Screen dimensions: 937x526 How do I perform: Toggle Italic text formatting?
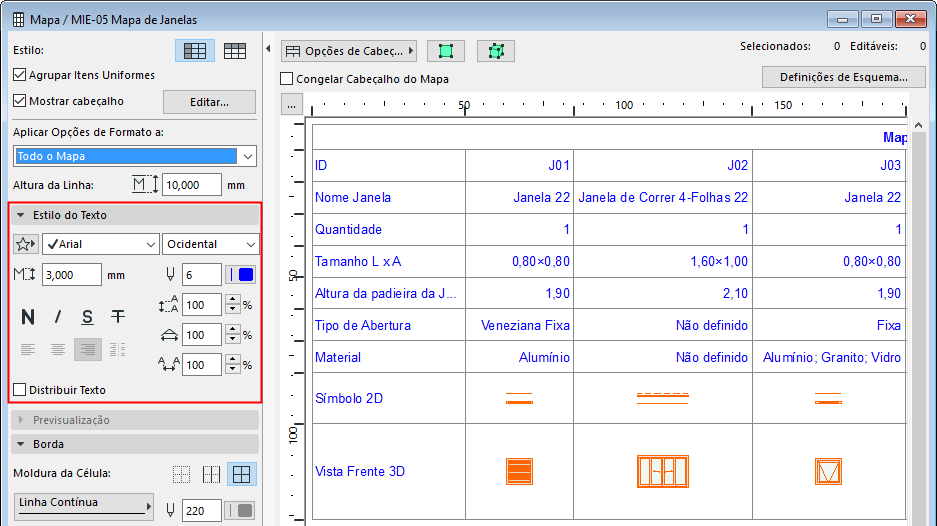(58, 317)
